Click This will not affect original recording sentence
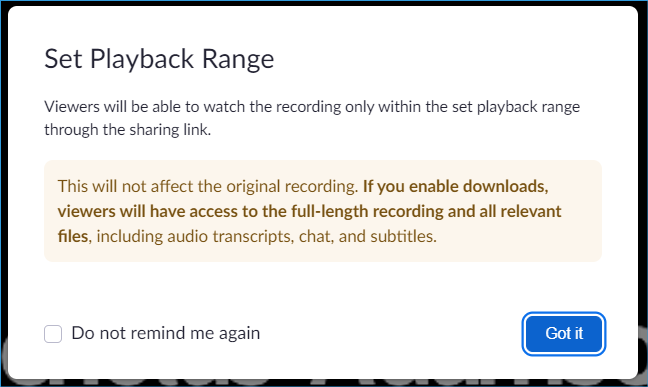 point(208,186)
